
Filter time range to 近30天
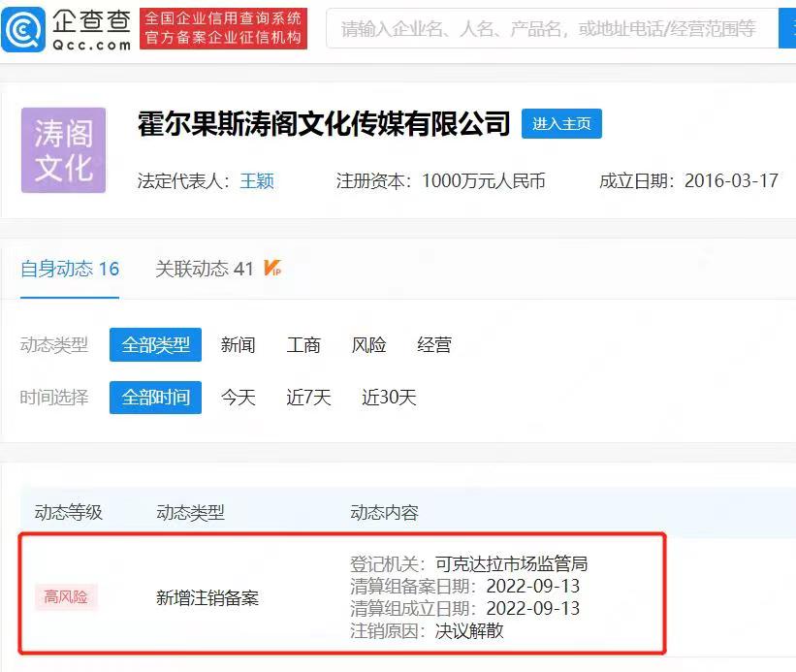(389, 398)
